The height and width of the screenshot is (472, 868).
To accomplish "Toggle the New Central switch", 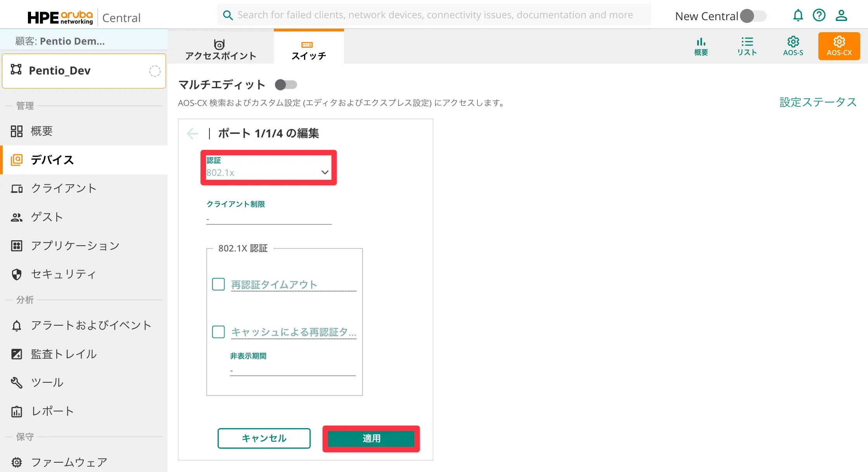I will click(753, 16).
